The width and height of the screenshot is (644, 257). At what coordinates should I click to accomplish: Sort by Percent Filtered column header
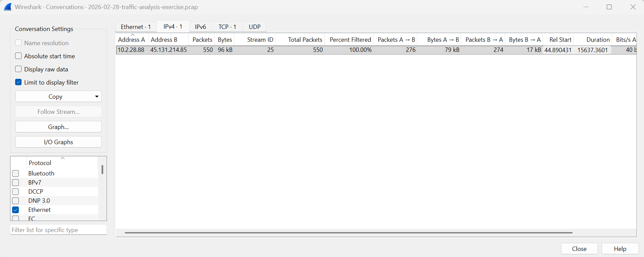tap(349, 39)
